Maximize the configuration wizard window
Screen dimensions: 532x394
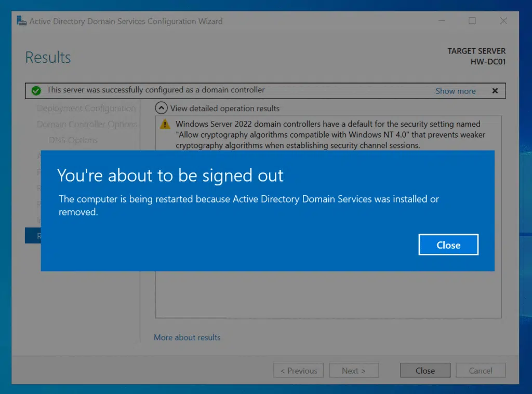[x=472, y=21]
